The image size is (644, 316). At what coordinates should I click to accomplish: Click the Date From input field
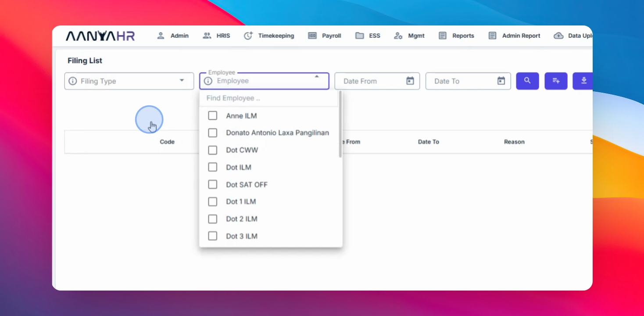pyautogui.click(x=377, y=81)
